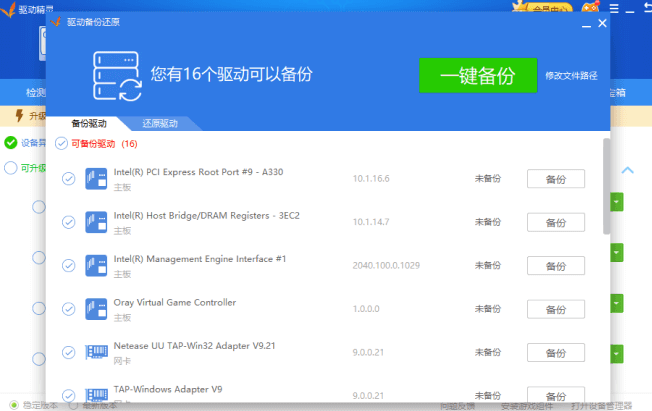Image resolution: width=652 pixels, height=411 pixels.
Task: Click the Driver Genius logo in dialog title bar
Action: point(55,22)
